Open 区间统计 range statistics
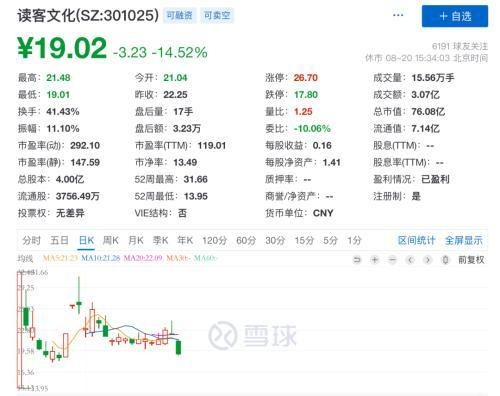 coord(417,240)
